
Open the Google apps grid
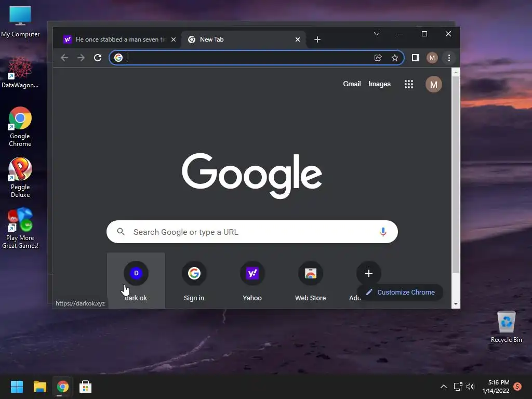(x=409, y=84)
